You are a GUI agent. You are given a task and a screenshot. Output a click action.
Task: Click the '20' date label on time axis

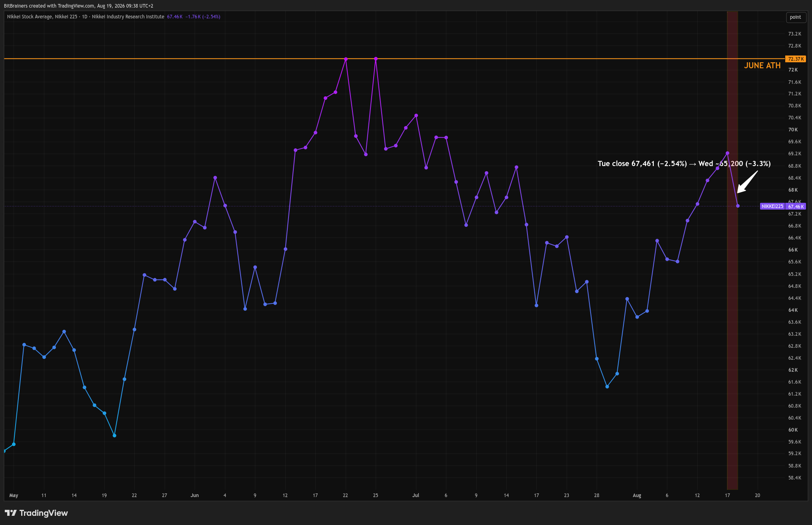[x=758, y=495]
